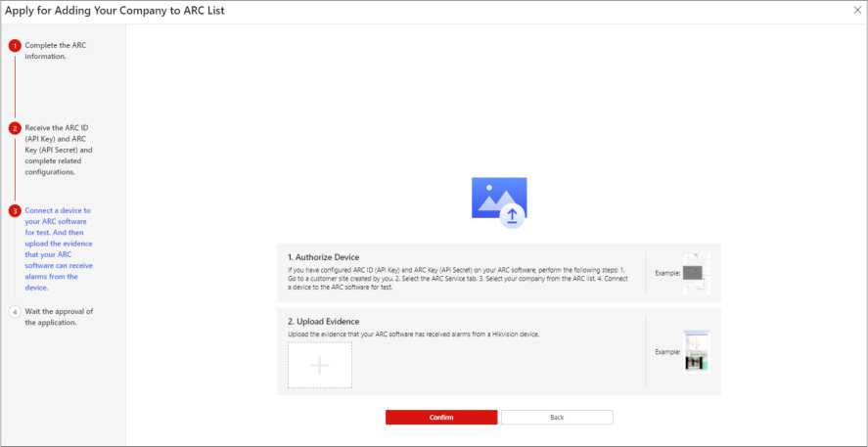Image resolution: width=868 pixels, height=447 pixels.
Task: Click the plus box to upload evidence
Action: point(320,365)
